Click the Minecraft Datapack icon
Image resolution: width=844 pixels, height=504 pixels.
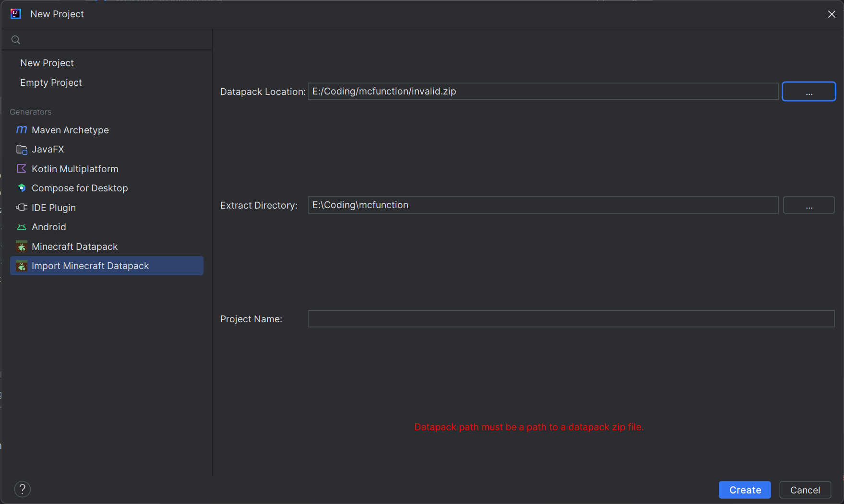(x=22, y=246)
